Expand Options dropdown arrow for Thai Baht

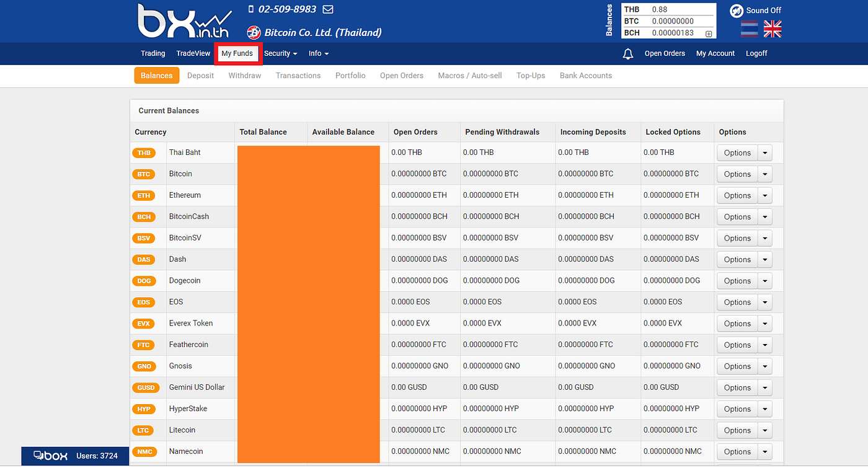765,153
